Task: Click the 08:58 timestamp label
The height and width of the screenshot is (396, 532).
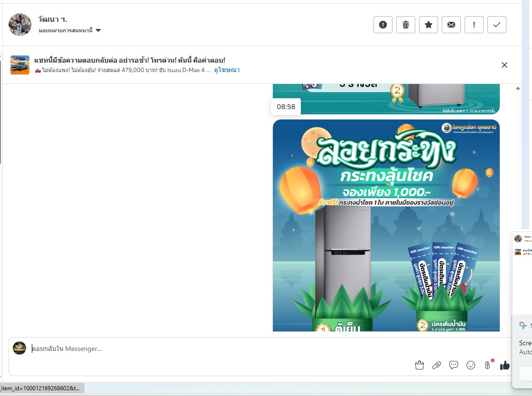Action: tap(286, 107)
